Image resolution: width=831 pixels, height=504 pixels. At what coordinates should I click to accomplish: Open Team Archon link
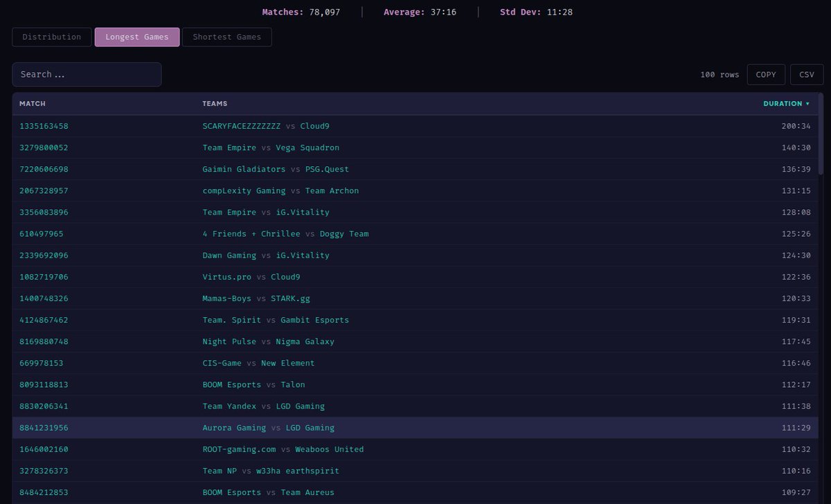(x=332, y=190)
